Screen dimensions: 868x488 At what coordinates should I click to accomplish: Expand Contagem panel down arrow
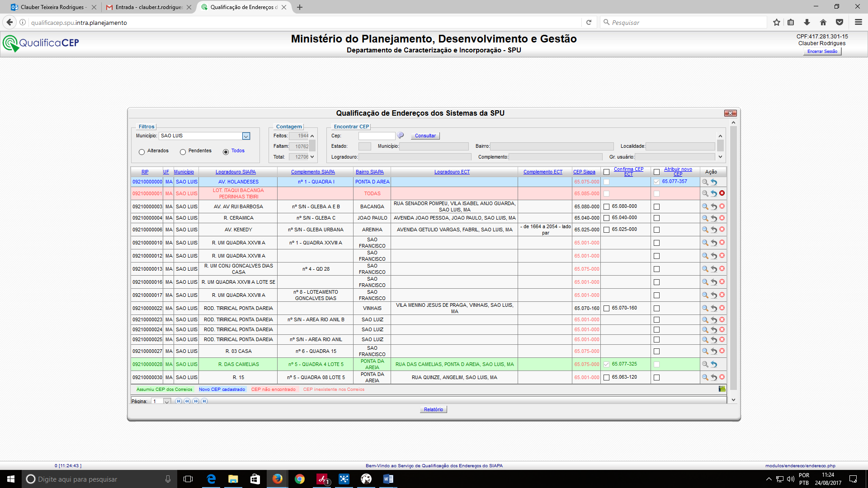click(312, 157)
